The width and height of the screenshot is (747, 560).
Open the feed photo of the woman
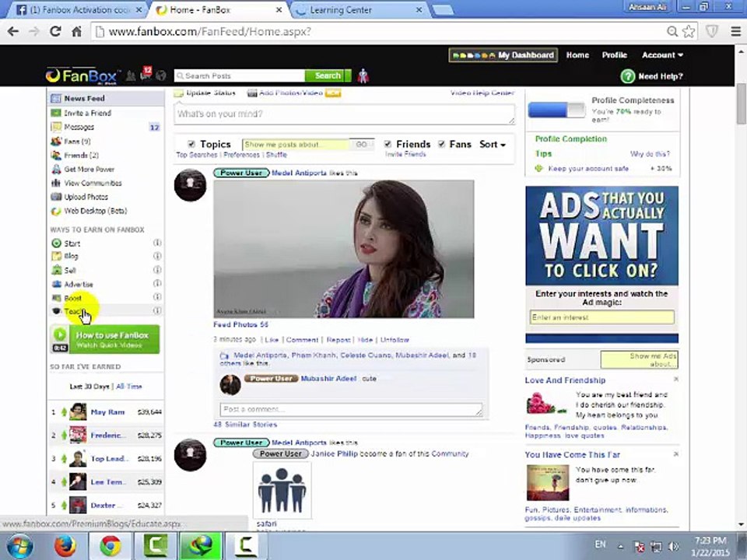(x=343, y=249)
